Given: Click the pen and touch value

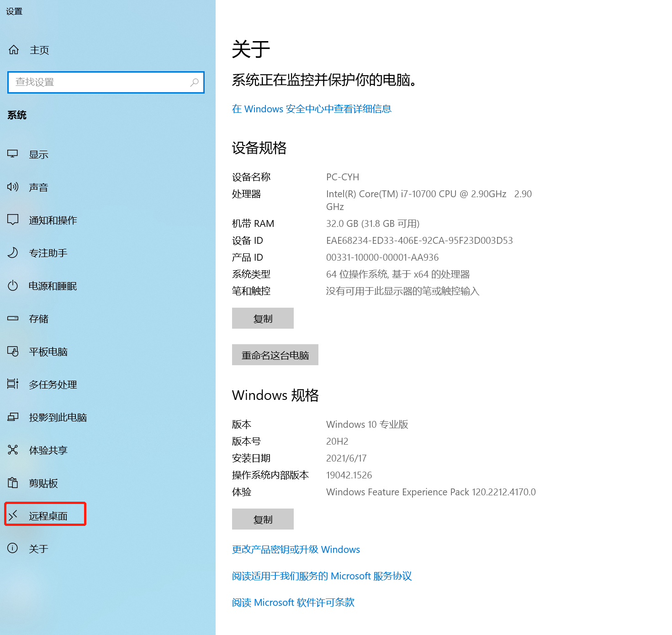Looking at the screenshot, I should [x=403, y=291].
